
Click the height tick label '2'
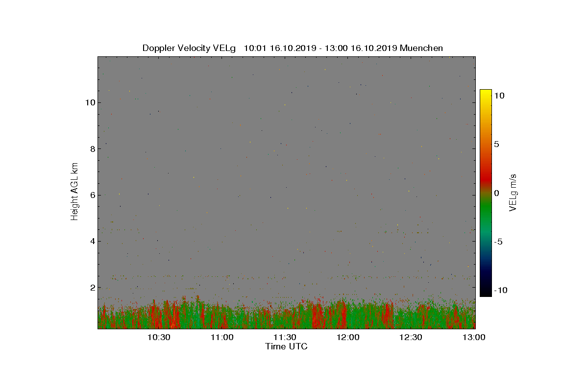pos(92,287)
